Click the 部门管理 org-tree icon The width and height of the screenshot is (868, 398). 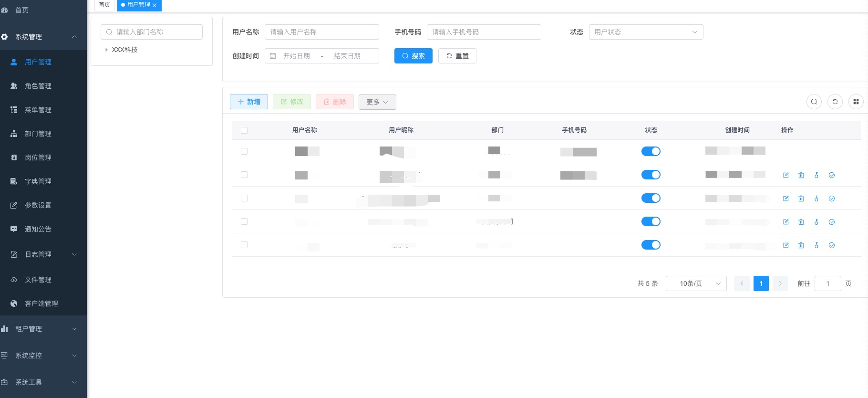tap(14, 134)
